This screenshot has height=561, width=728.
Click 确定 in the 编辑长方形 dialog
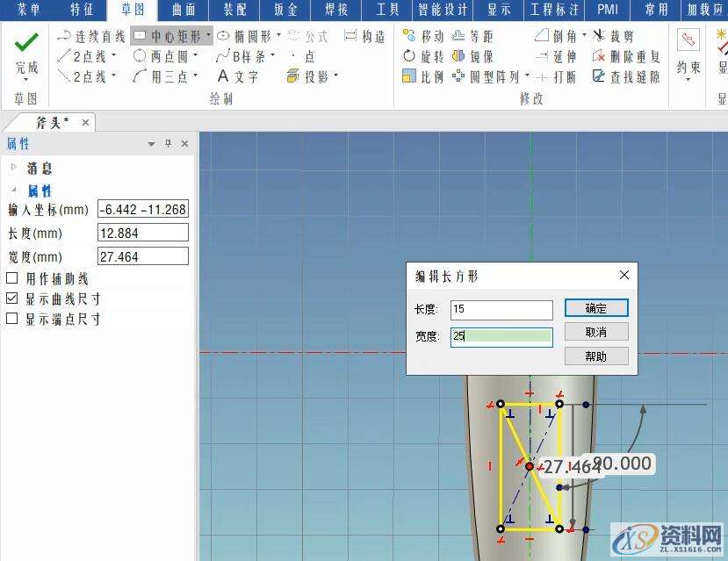[x=595, y=308]
